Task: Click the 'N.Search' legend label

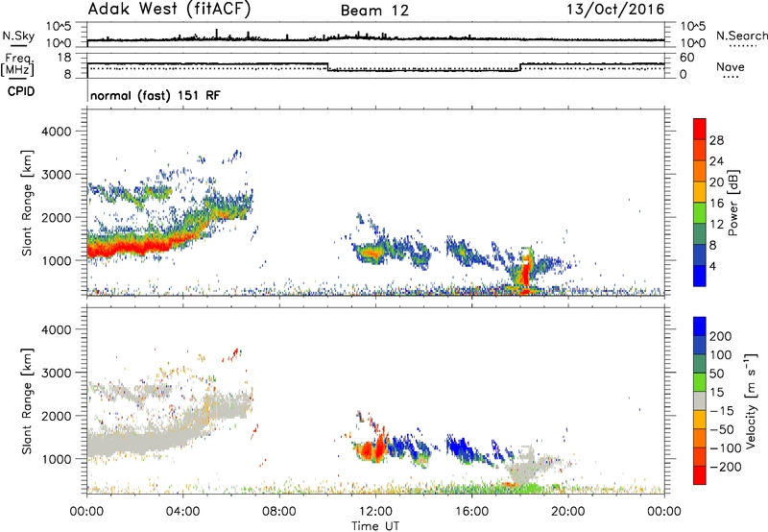Action: 741,36
